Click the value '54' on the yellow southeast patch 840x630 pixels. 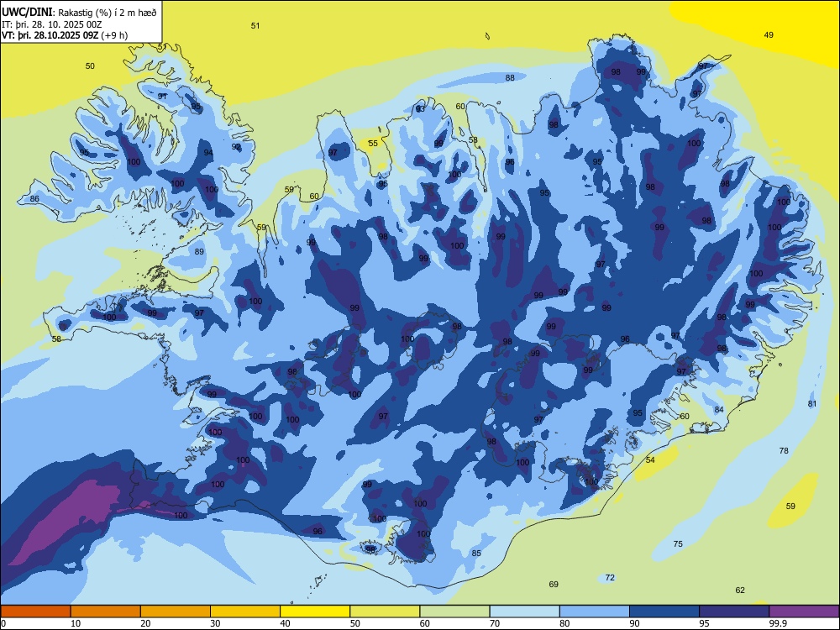click(x=650, y=460)
